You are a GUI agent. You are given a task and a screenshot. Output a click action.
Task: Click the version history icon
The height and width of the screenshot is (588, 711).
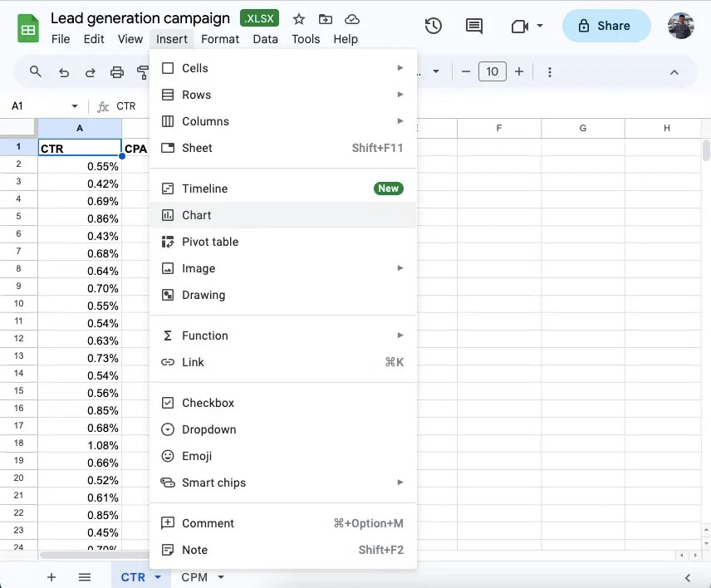click(433, 26)
